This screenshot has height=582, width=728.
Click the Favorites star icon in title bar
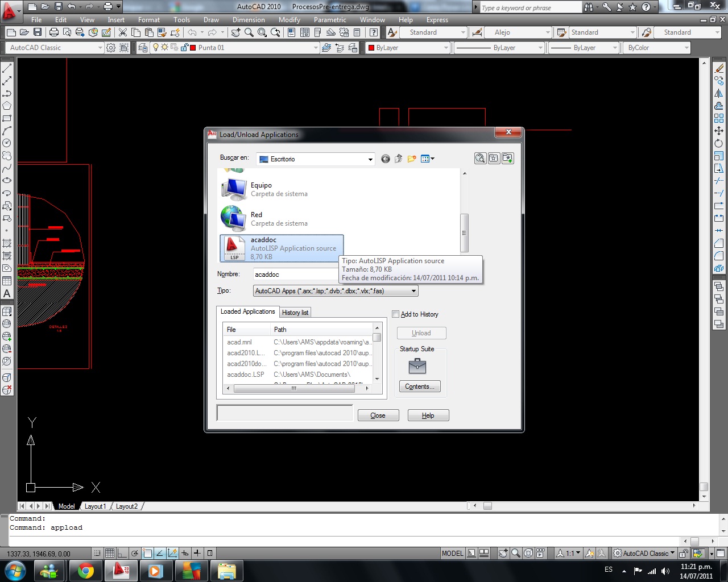[x=632, y=7]
